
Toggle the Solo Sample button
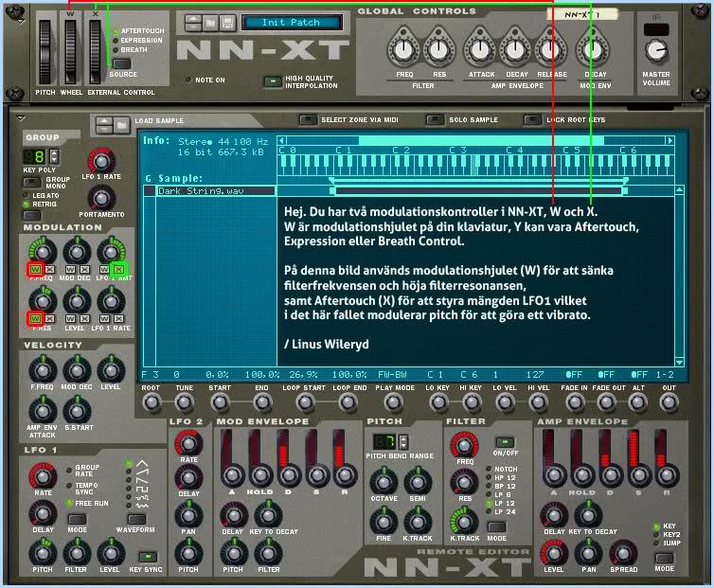coord(435,120)
